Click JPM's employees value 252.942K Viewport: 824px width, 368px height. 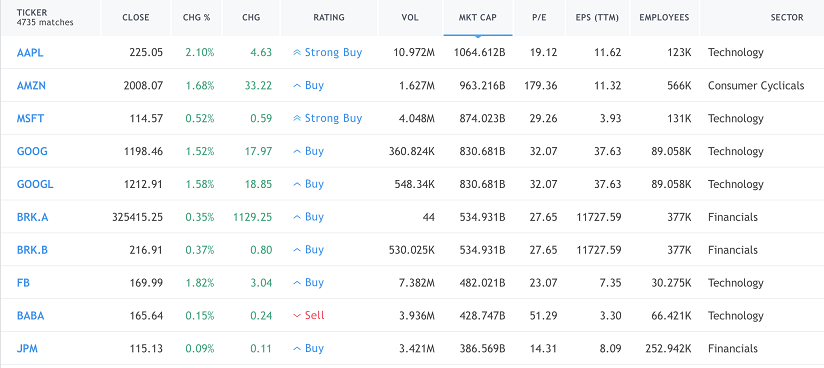click(668, 349)
